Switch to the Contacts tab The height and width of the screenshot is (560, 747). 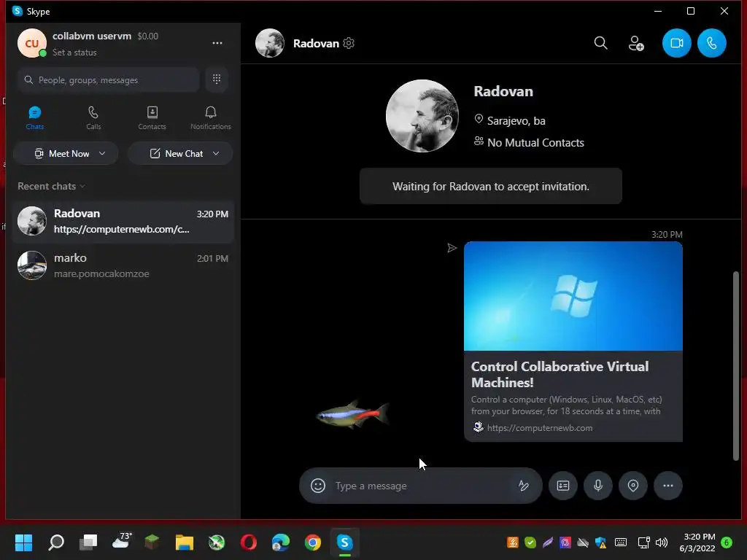152,117
